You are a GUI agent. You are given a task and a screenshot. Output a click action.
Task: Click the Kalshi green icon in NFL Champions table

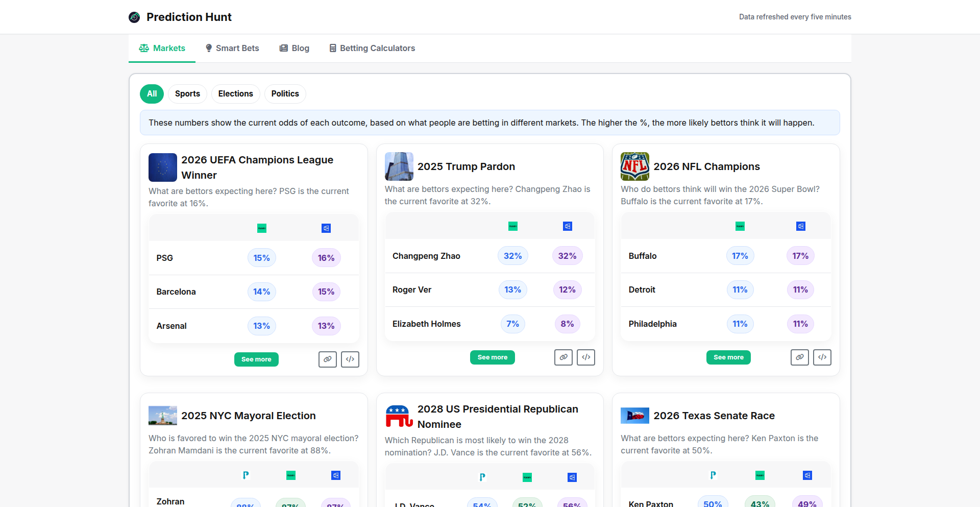click(740, 226)
